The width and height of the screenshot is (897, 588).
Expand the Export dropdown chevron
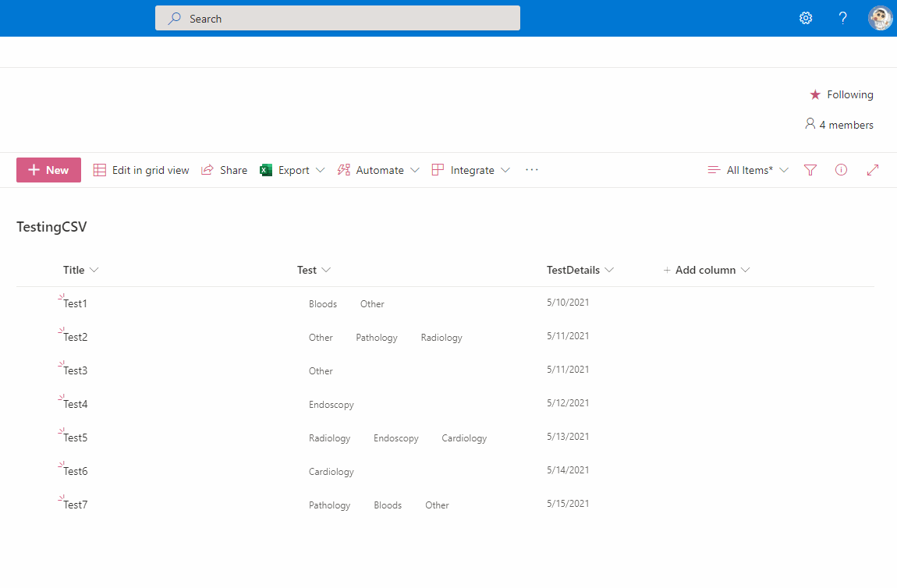[321, 170]
